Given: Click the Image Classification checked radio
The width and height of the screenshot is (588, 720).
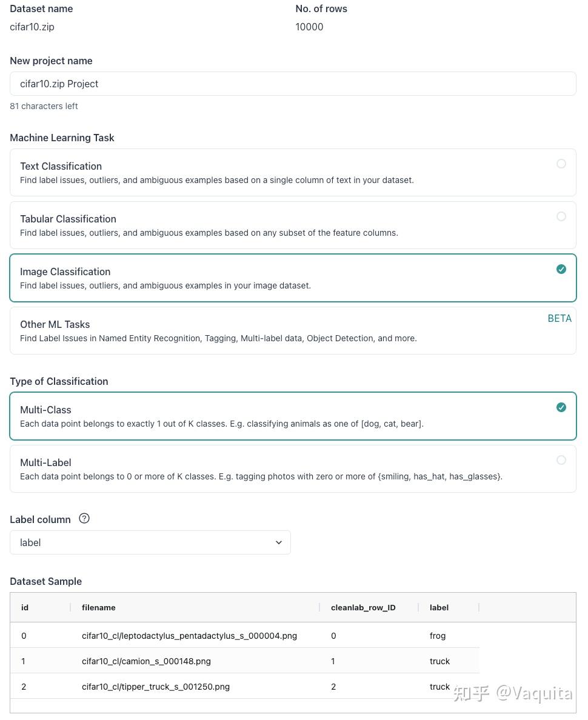Looking at the screenshot, I should tap(561, 269).
